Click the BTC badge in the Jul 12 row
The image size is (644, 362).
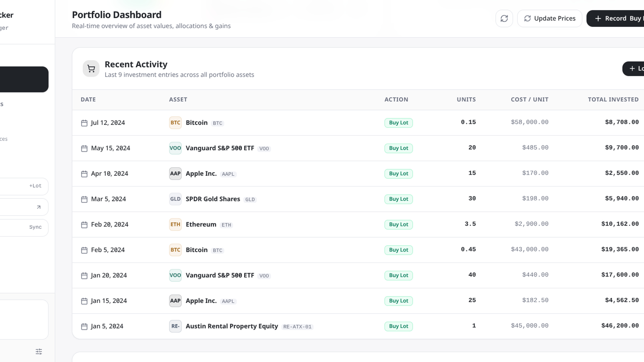175,123
